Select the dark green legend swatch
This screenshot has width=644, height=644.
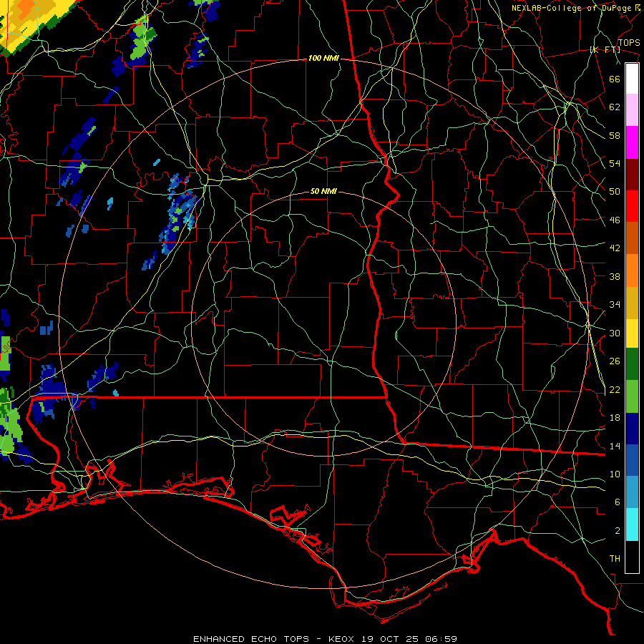pyautogui.click(x=632, y=364)
